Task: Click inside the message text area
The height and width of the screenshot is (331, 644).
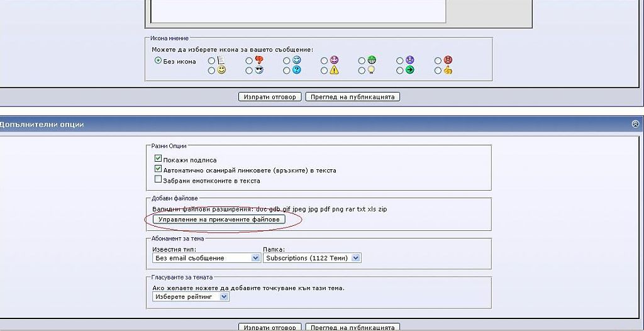Action: [x=298, y=10]
